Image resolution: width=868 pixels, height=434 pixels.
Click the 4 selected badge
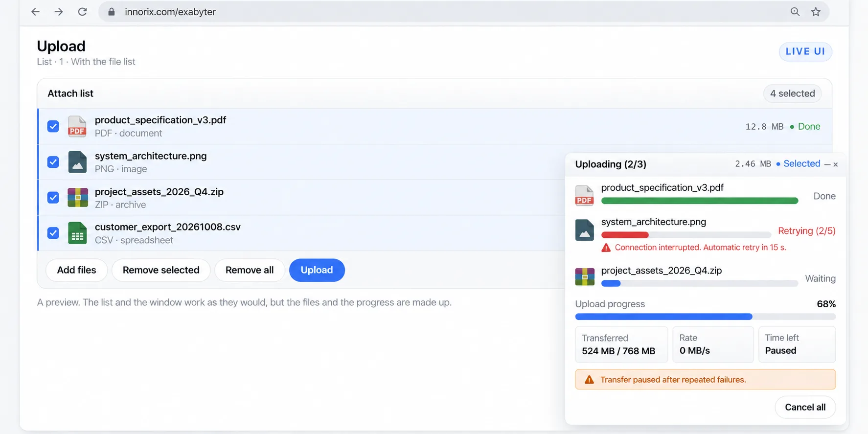click(793, 93)
